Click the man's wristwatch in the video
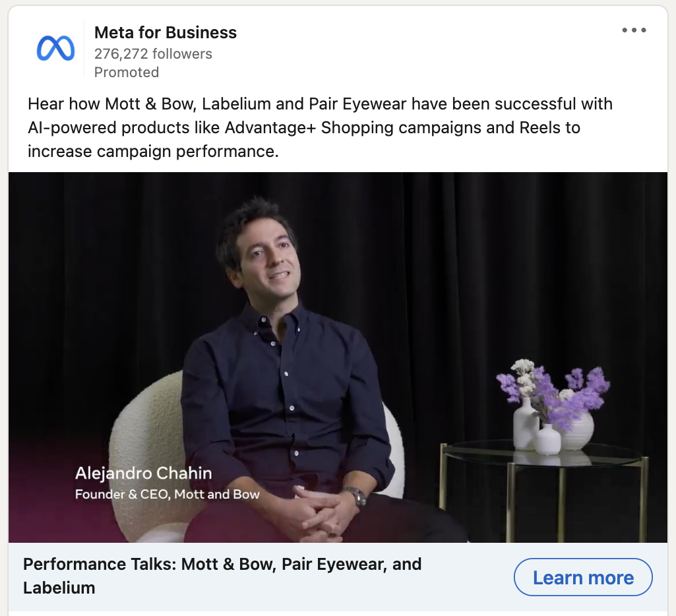Screen dimensions: 676x616 coord(357,495)
